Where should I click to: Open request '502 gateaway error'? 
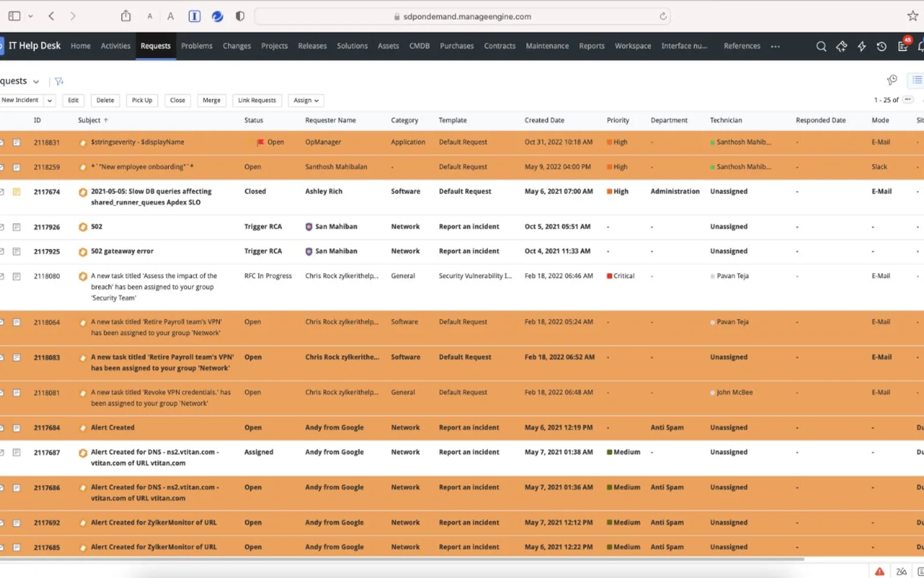tap(122, 251)
